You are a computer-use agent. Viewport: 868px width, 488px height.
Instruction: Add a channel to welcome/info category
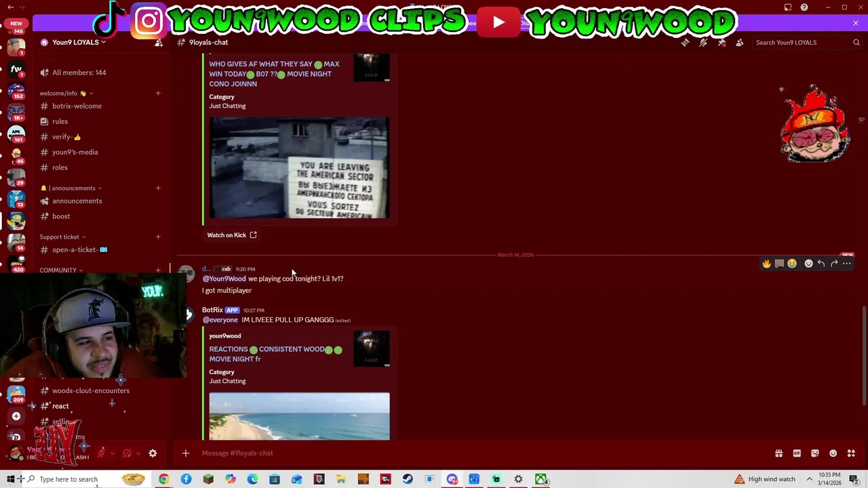coord(158,93)
